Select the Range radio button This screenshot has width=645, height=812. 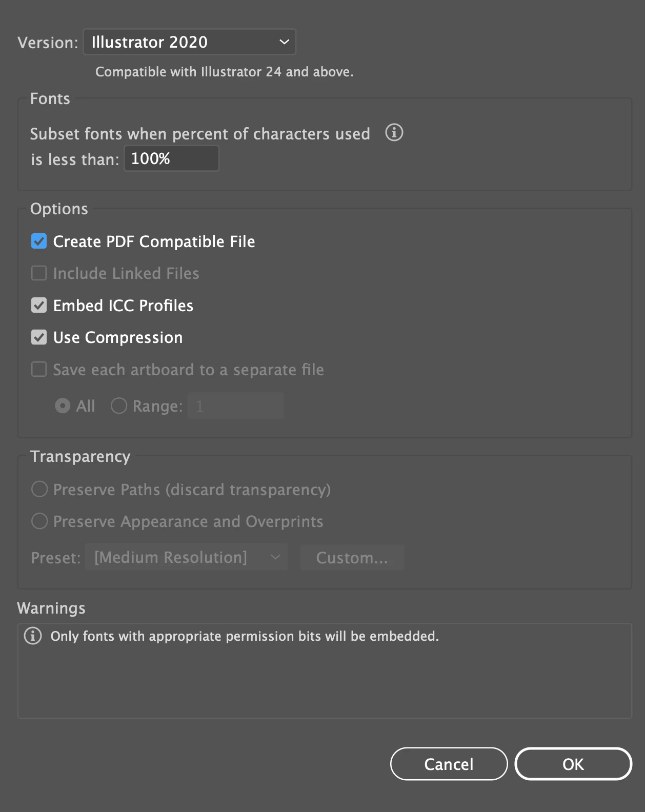pyautogui.click(x=119, y=406)
